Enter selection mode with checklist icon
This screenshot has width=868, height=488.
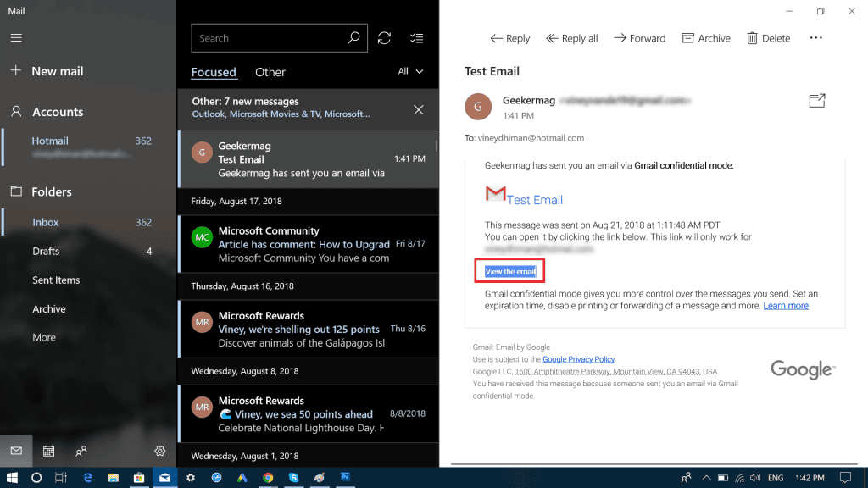[416, 37]
